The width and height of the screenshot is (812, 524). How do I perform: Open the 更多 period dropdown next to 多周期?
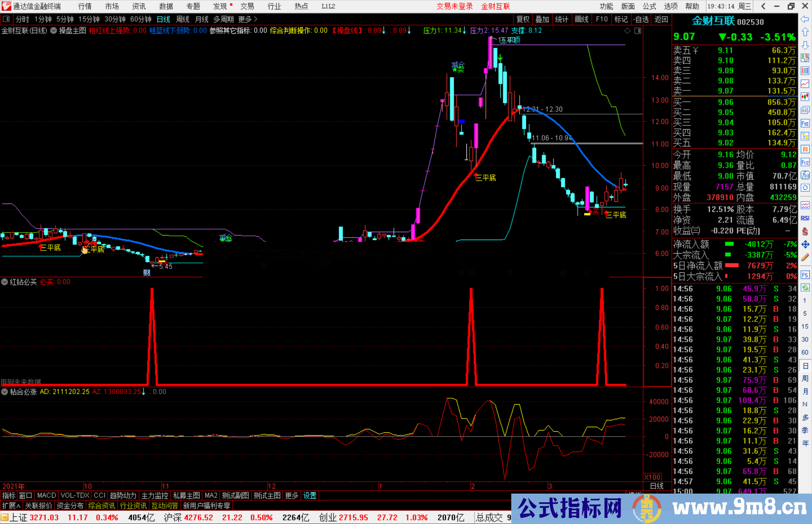pyautogui.click(x=245, y=19)
